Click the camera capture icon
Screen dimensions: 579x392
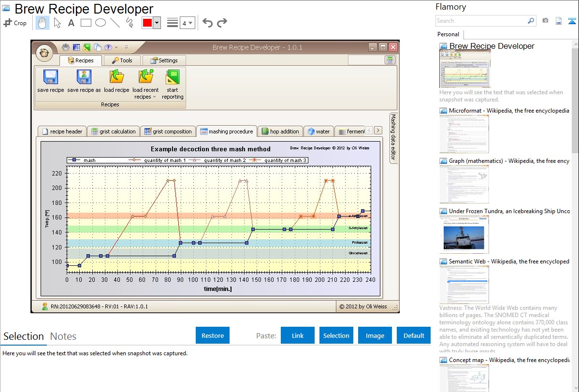(x=545, y=21)
